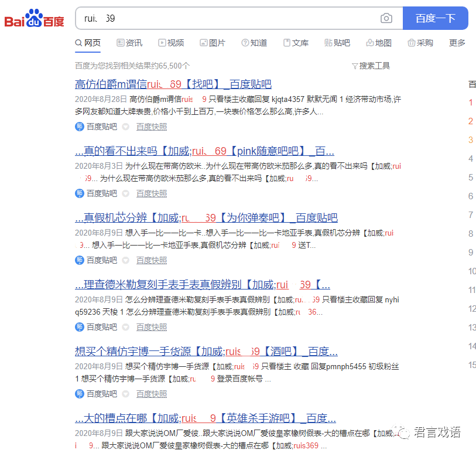This screenshot has height=453, width=476.
Task: Click hot list rank number 6
Action: [x=471, y=196]
